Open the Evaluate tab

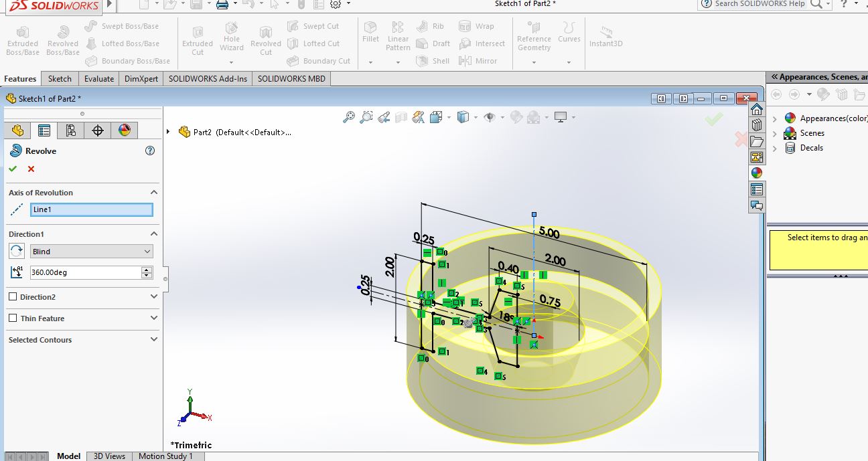(x=99, y=78)
